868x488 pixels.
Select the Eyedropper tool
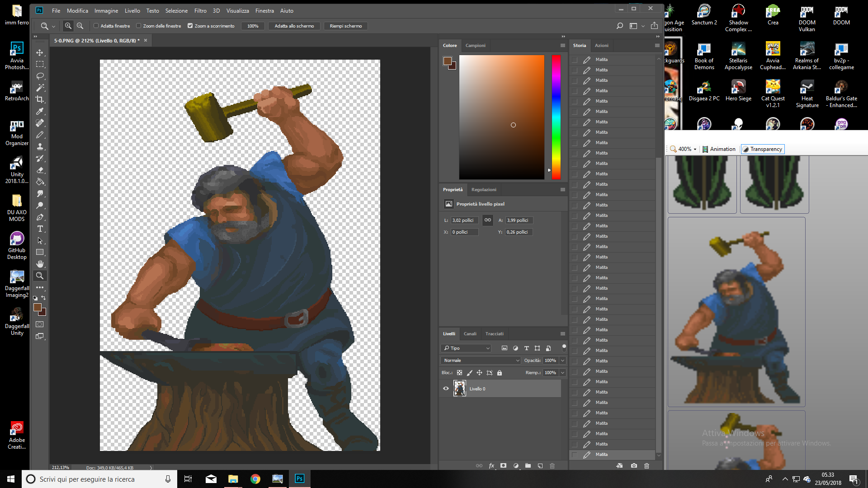pyautogui.click(x=40, y=111)
